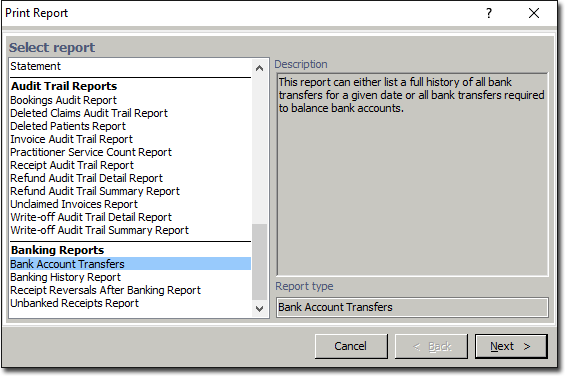Click the report list scroll down arrow
Image resolution: width=565 pixels, height=376 pixels.
click(x=259, y=309)
